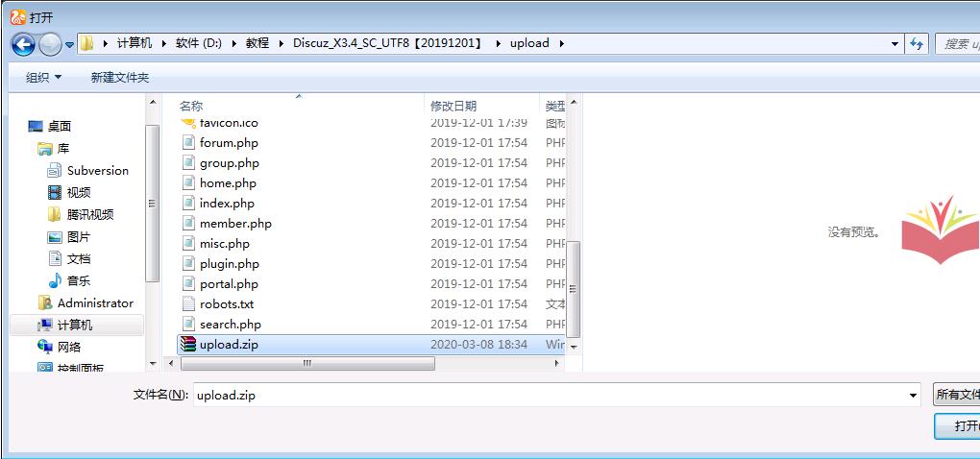980x459 pixels.
Task: Sort by 修改日期 column header
Action: click(x=453, y=106)
